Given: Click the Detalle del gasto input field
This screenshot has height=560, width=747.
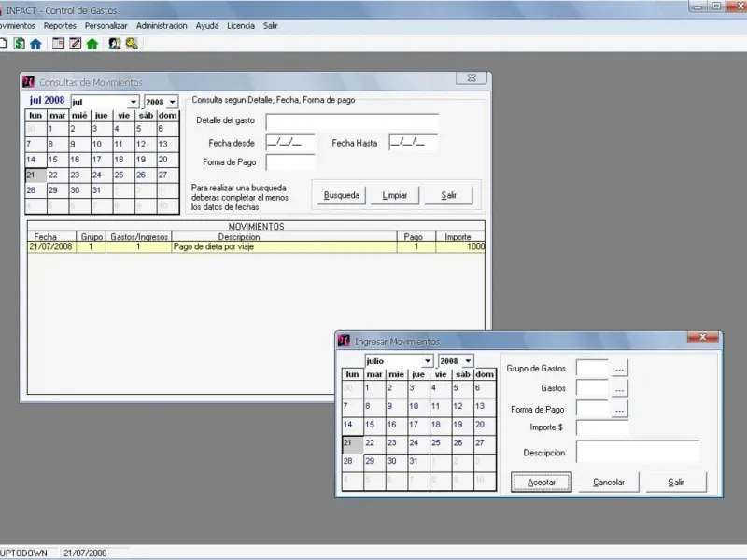Looking at the screenshot, I should [x=352, y=121].
